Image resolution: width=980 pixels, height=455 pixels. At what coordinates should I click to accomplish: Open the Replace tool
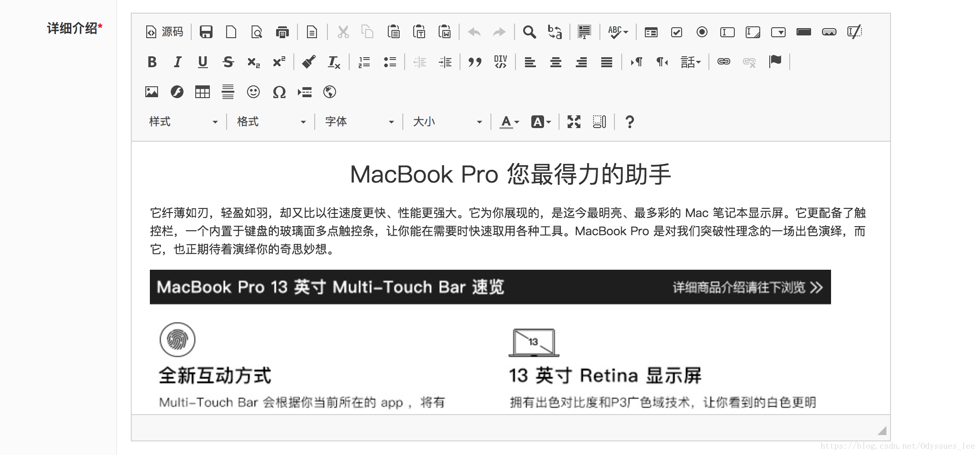(x=555, y=32)
